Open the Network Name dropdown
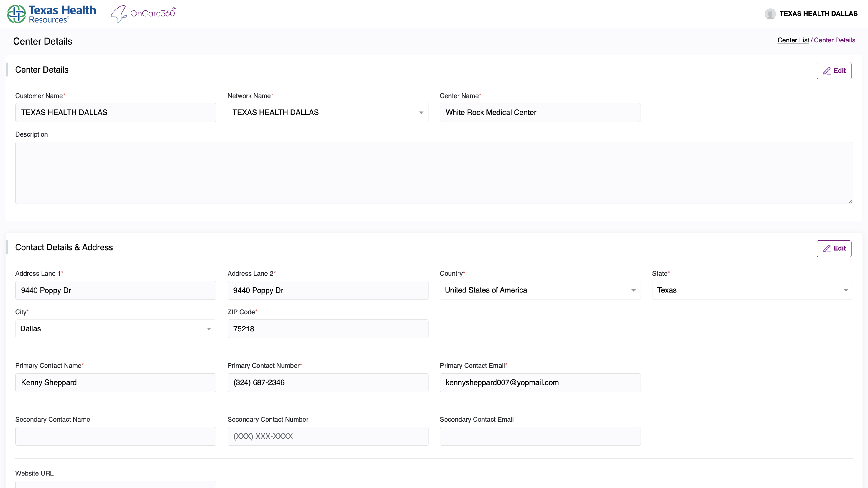Screen dimensions: 868x488 pyautogui.click(x=421, y=113)
